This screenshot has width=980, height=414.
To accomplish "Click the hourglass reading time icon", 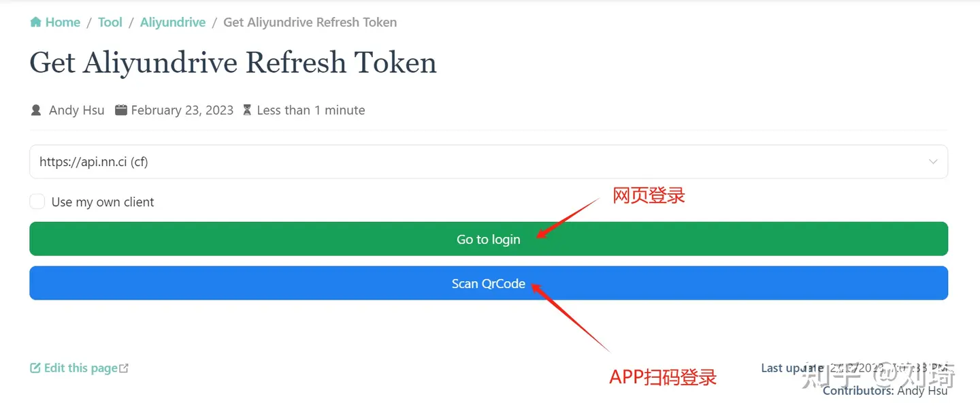I will coord(247,110).
